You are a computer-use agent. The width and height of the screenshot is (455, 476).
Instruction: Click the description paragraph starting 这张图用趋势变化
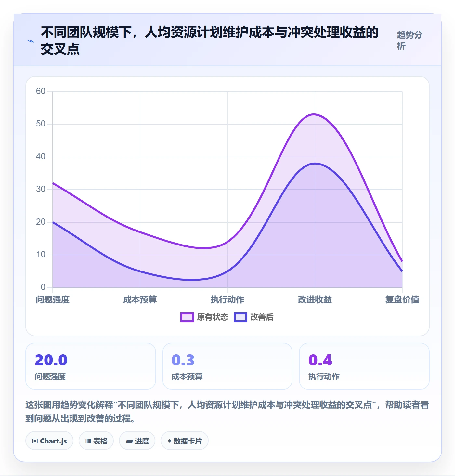(227, 412)
